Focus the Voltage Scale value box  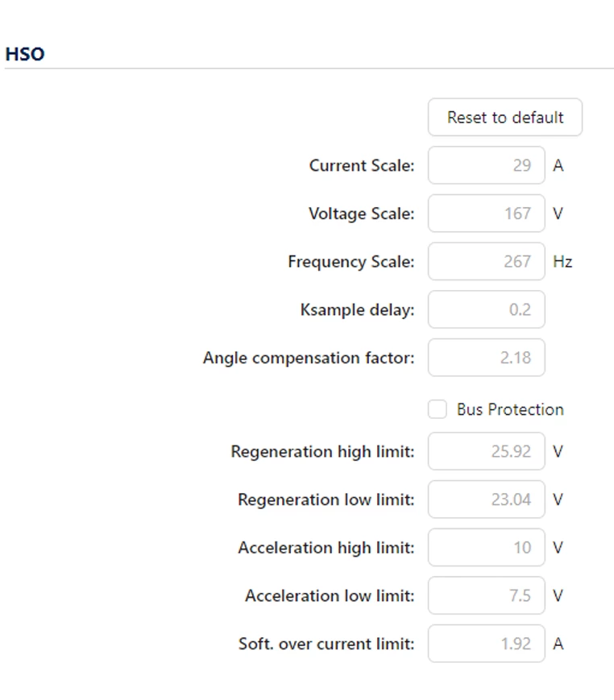tap(487, 213)
